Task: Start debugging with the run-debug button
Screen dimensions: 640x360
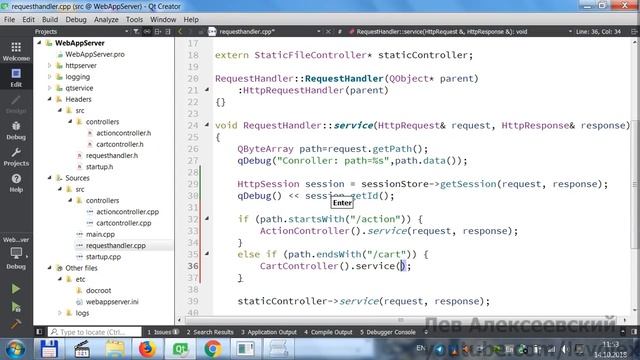Action: pyautogui.click(x=16, y=307)
